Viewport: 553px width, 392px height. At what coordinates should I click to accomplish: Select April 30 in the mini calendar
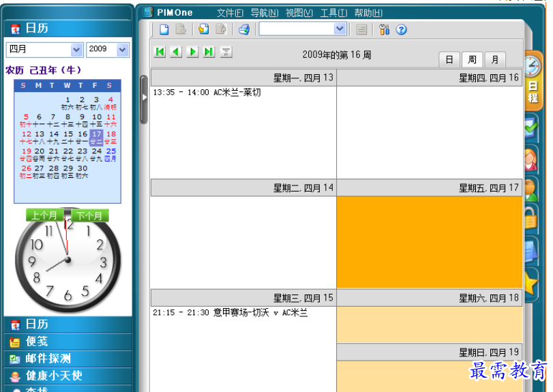(x=83, y=172)
